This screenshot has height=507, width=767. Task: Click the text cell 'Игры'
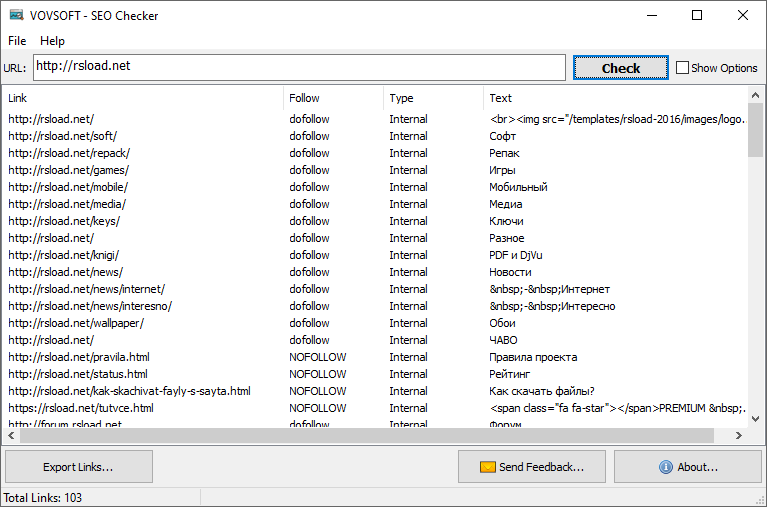[x=502, y=170]
